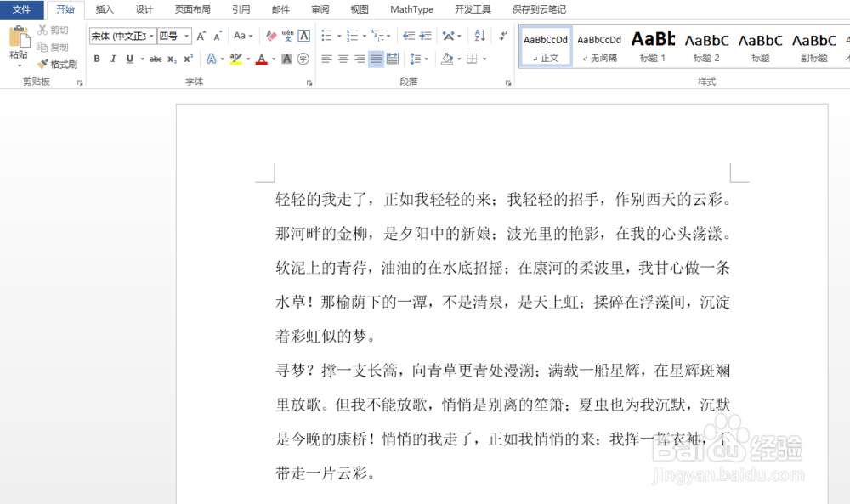Click the Paste (粘贴) clipboard icon
The height and width of the screenshot is (504, 850).
click(19, 37)
